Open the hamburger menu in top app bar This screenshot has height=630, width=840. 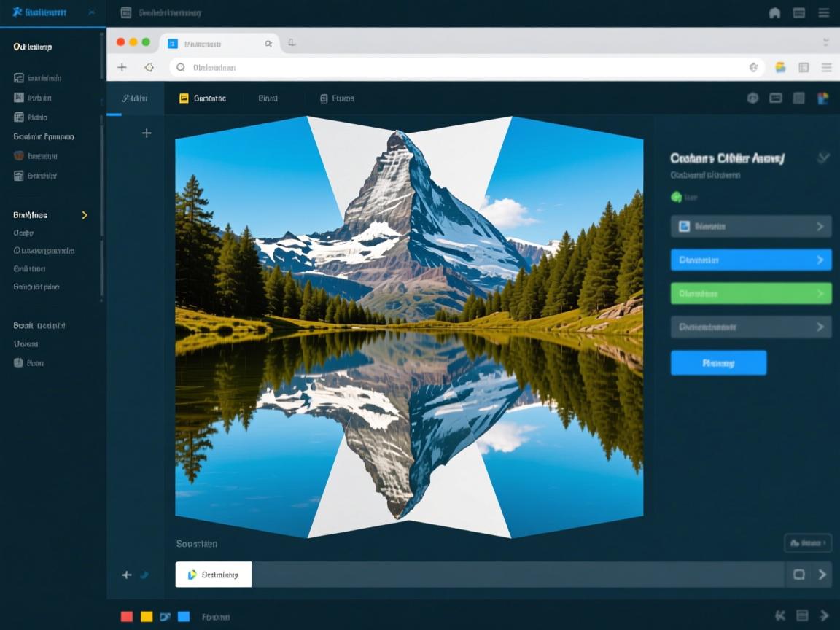(823, 12)
